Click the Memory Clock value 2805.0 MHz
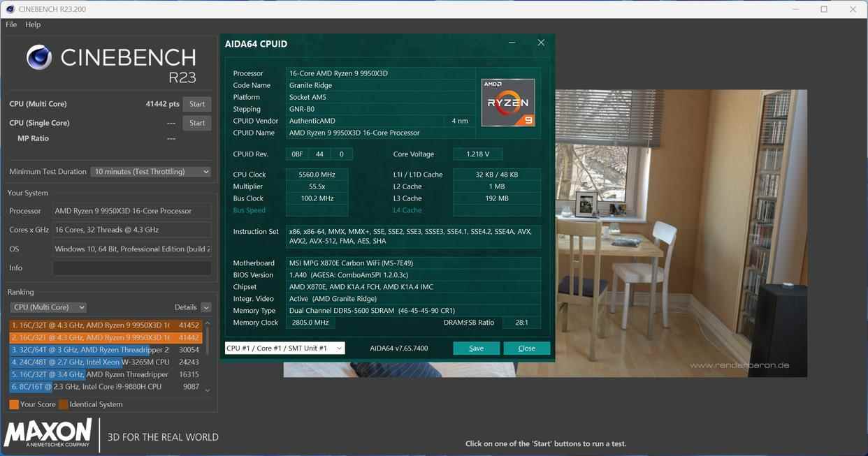 (x=309, y=323)
